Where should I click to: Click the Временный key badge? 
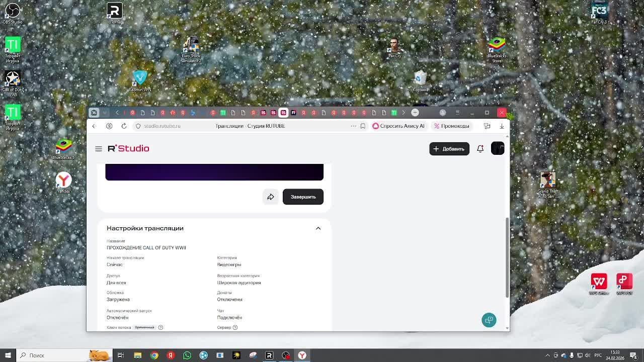tap(144, 327)
